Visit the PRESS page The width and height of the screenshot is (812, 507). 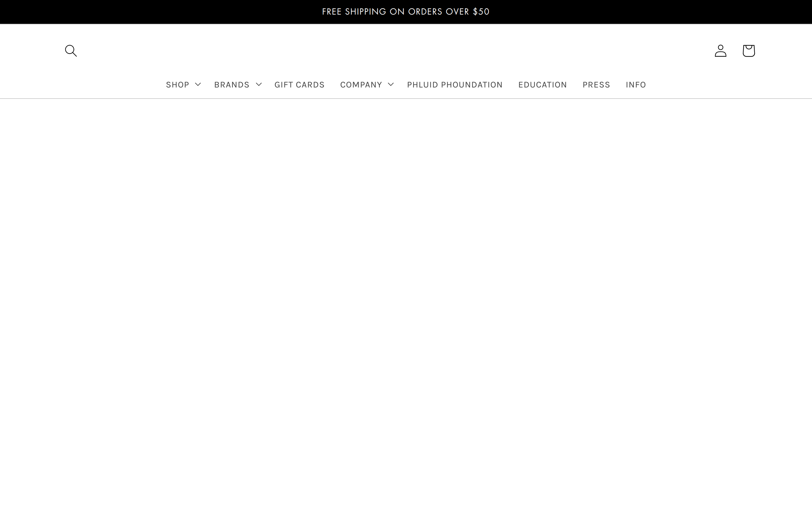tap(596, 85)
